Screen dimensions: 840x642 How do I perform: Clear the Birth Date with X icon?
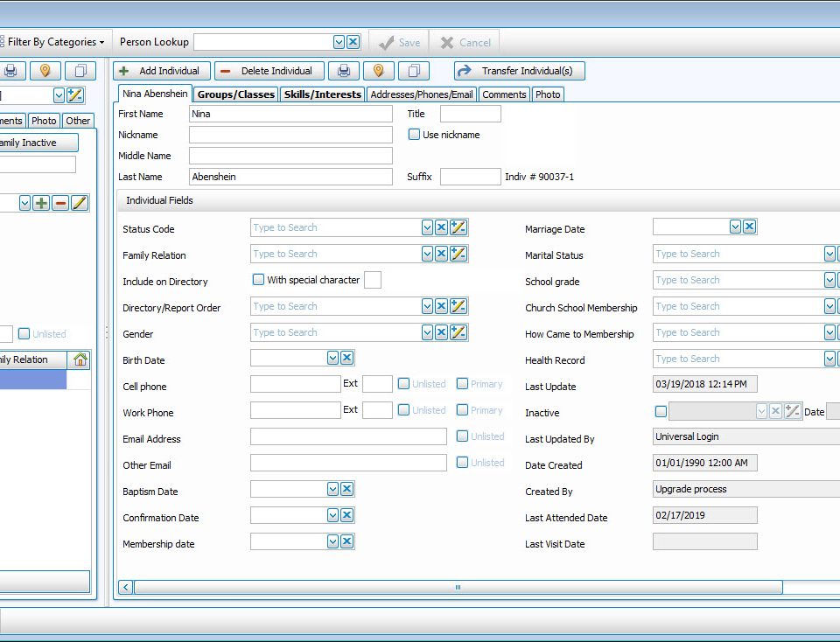[x=347, y=358]
